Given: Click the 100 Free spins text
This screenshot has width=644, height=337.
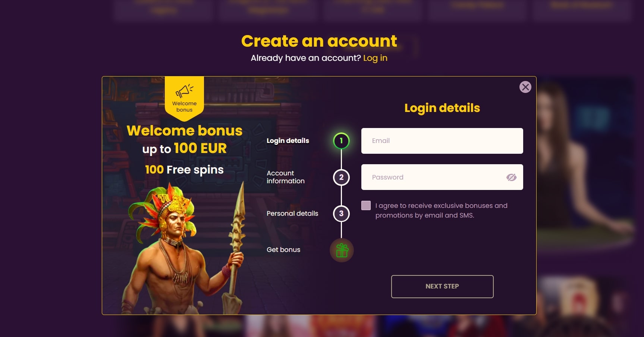Looking at the screenshot, I should [x=185, y=170].
